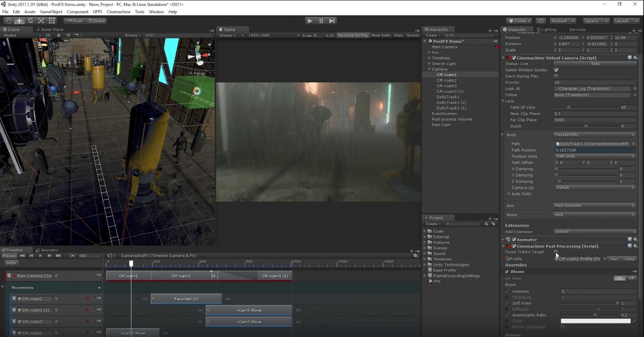Viewport: 644px width, 337px height.
Task: Open the Layers dropdown
Action: coord(596,21)
